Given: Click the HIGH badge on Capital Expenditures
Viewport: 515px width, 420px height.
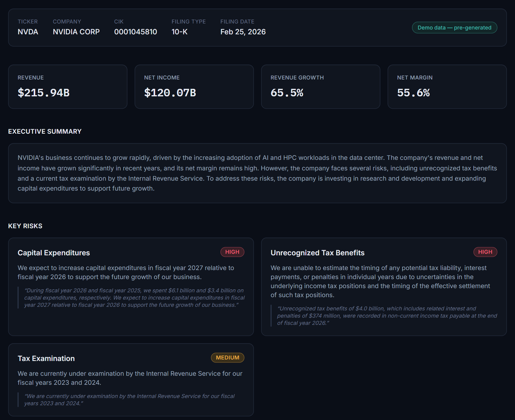Looking at the screenshot, I should (x=232, y=252).
